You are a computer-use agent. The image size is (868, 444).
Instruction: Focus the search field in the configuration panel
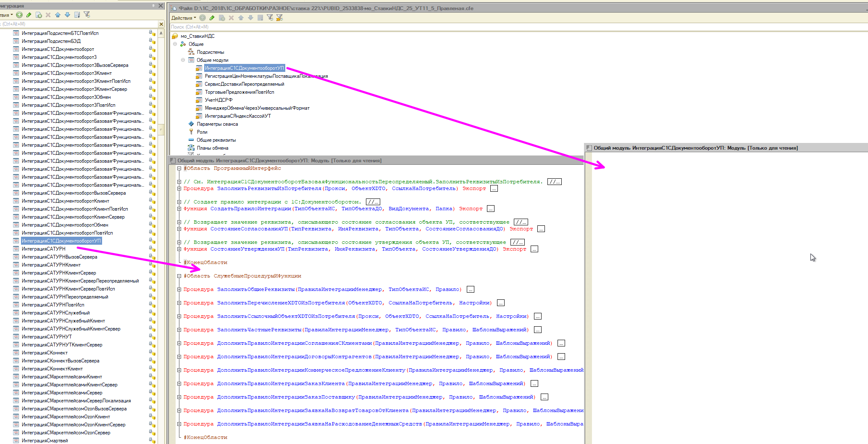coord(79,24)
